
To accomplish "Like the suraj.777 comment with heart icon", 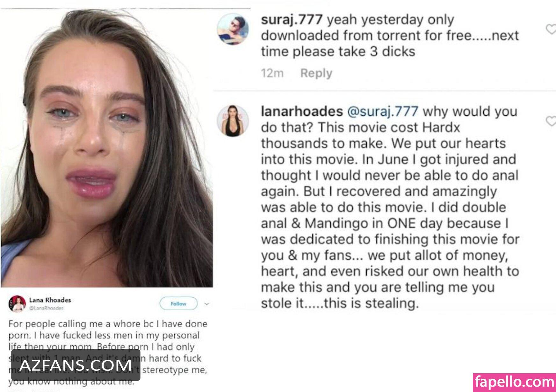I will click(x=551, y=29).
